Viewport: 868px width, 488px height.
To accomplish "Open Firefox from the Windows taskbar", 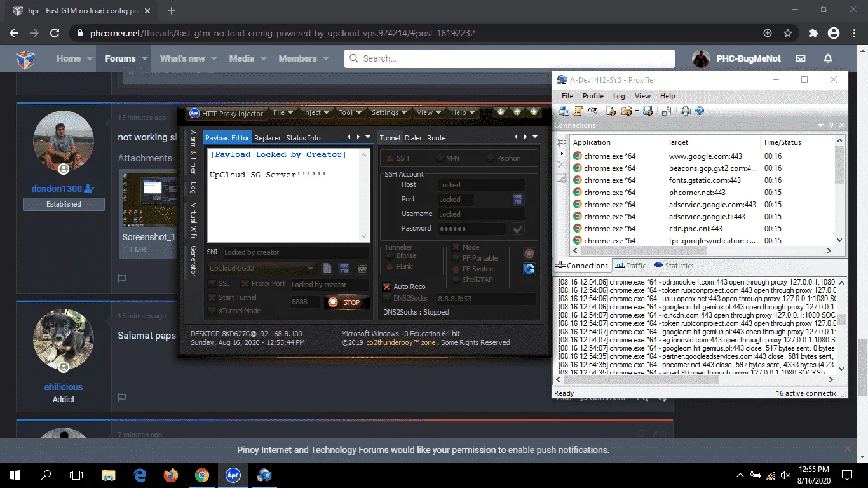I will tap(170, 475).
